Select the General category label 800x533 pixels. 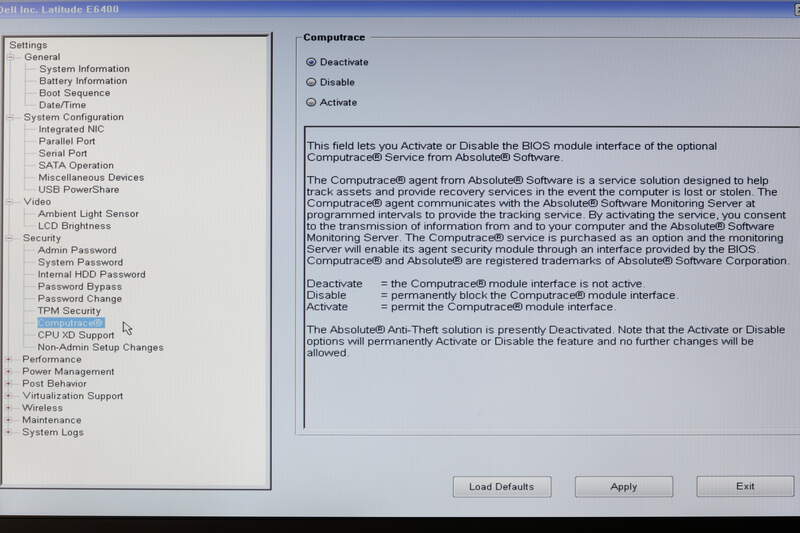(42, 57)
